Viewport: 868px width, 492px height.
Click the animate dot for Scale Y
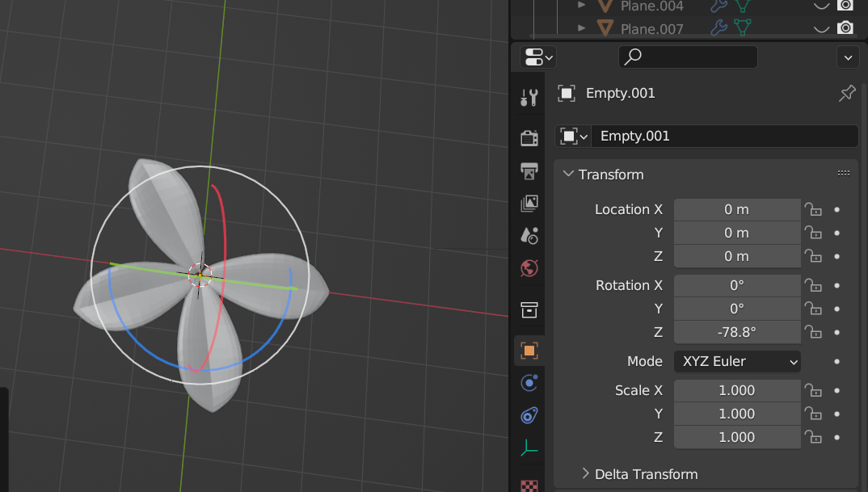click(x=837, y=414)
